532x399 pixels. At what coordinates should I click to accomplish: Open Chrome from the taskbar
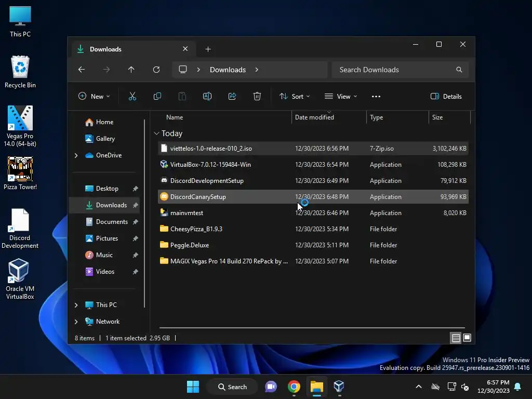click(x=294, y=387)
